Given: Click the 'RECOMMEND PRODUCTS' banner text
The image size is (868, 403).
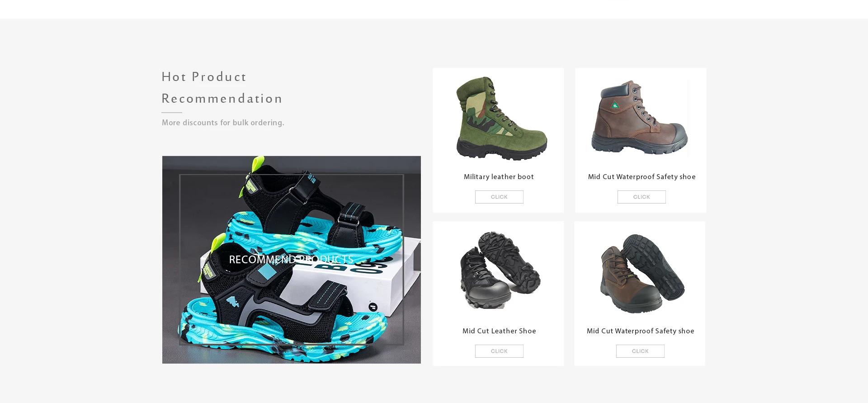Looking at the screenshot, I should tap(291, 260).
